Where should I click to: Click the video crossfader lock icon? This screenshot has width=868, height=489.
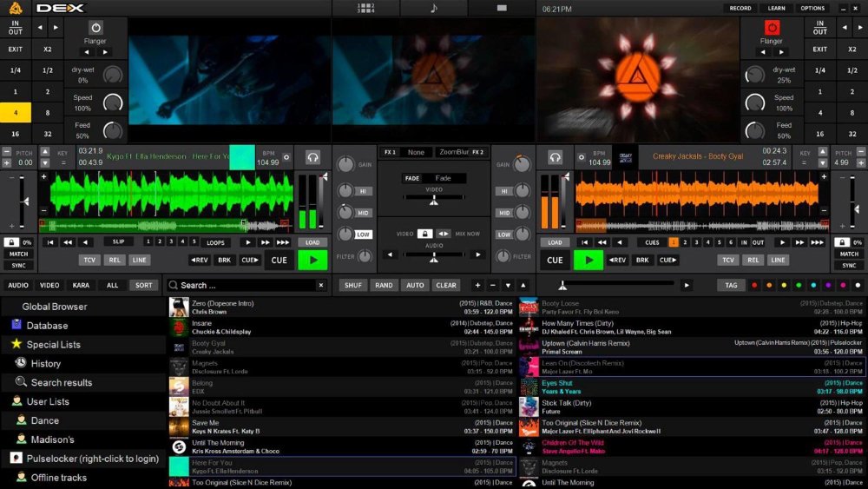click(424, 234)
